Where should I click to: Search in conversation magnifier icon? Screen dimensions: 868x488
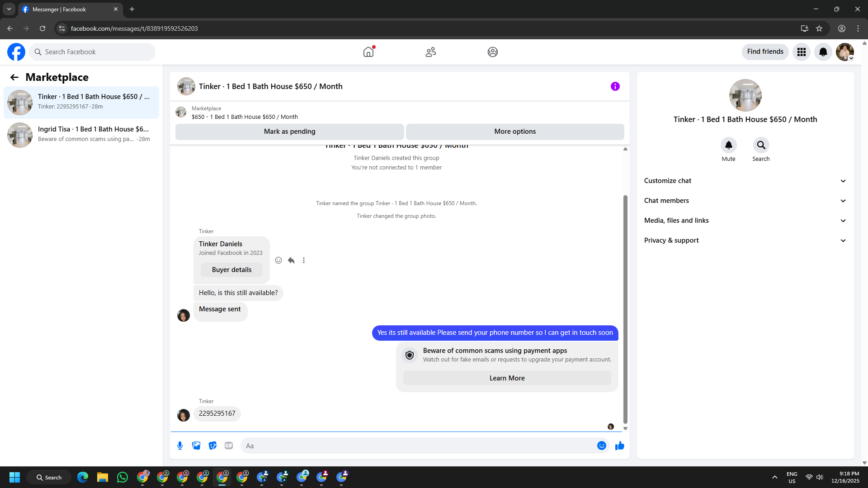(761, 145)
